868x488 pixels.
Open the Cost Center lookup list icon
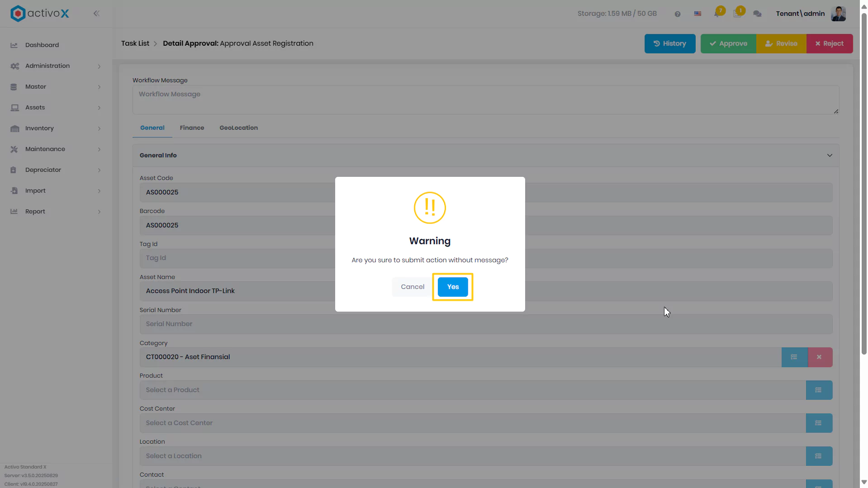click(x=819, y=423)
